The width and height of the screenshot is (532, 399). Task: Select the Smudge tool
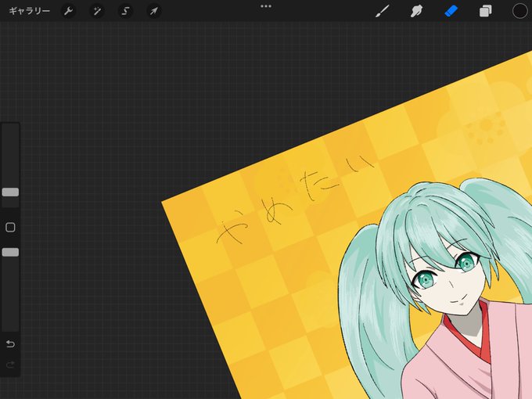click(416, 11)
